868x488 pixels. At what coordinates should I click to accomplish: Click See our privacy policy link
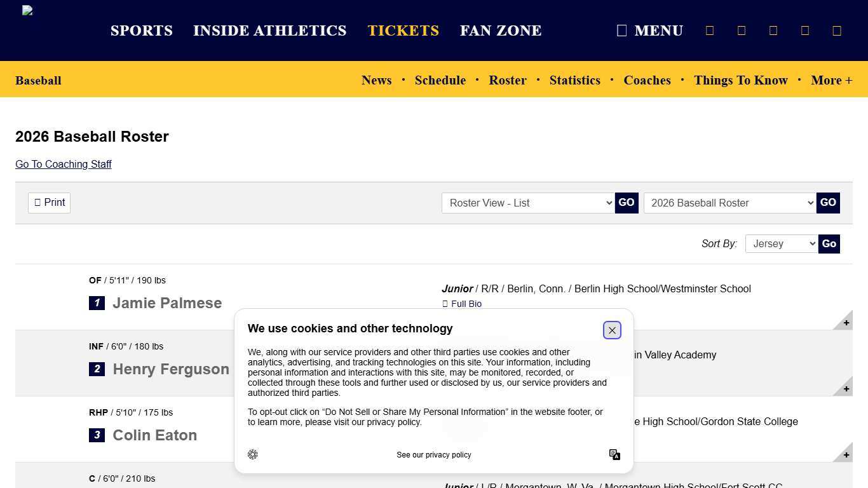pos(433,455)
